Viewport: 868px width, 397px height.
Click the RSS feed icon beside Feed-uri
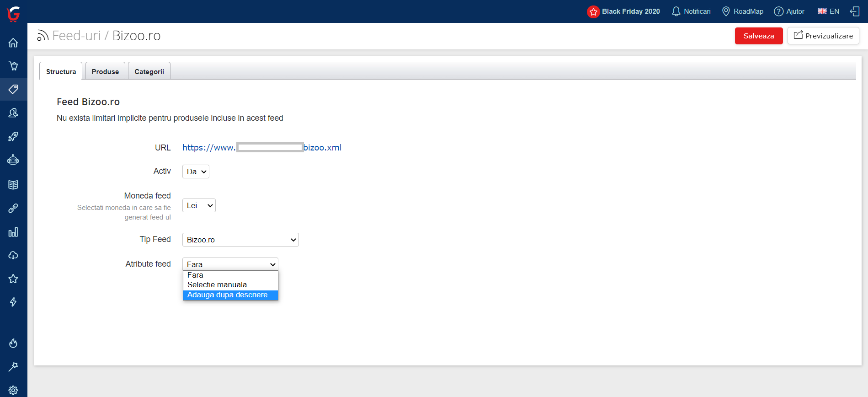[x=43, y=36]
